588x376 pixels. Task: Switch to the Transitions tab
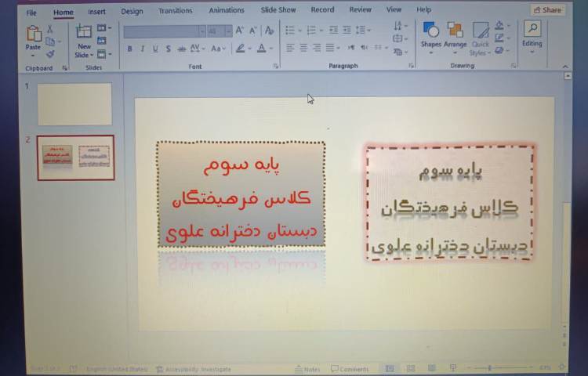pyautogui.click(x=175, y=11)
